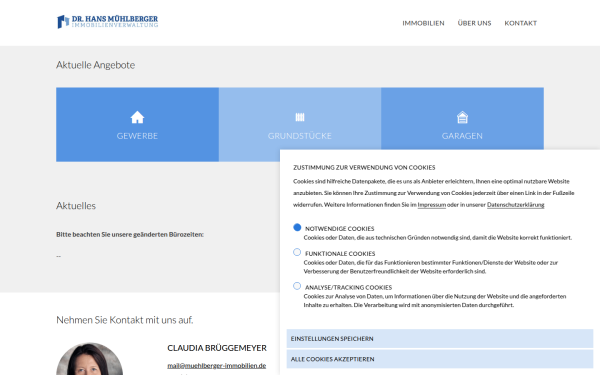Viewport: 600px width, 375px height.
Task: Click the Notwendige Cookies label
Action: (339, 229)
